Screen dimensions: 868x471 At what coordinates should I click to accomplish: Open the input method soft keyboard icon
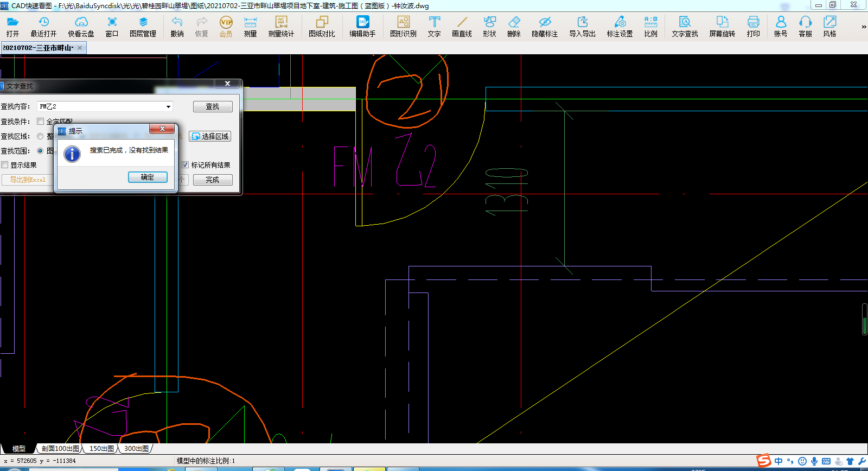(x=826, y=461)
